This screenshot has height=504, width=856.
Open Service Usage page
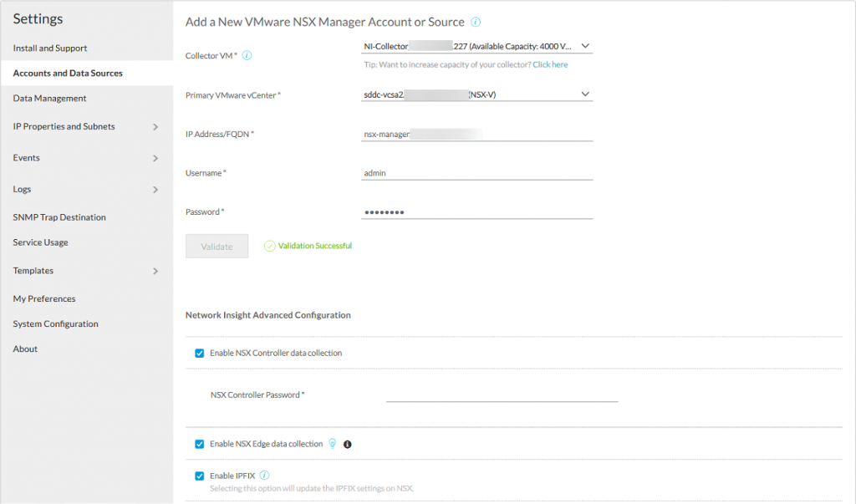pos(40,242)
